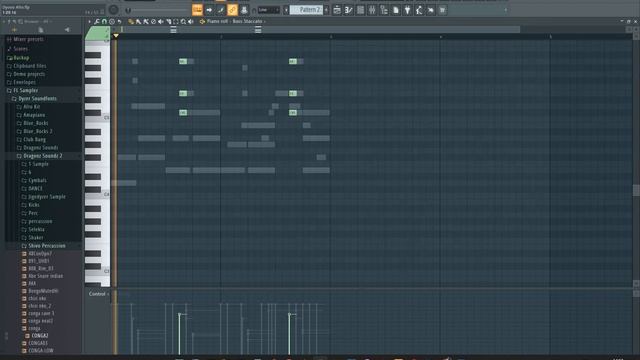
Task: Collapse the Dragenz Soundz 2 folder
Action: (x=42, y=156)
